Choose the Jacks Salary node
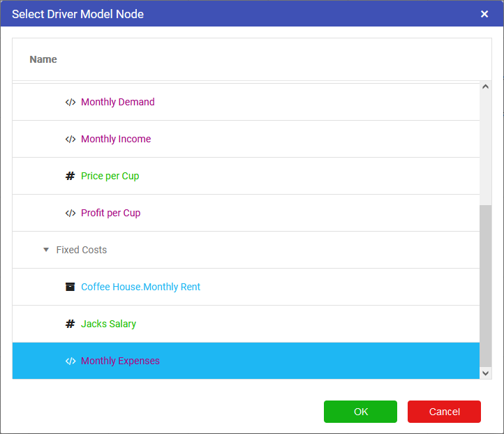The height and width of the screenshot is (434, 504). (108, 324)
